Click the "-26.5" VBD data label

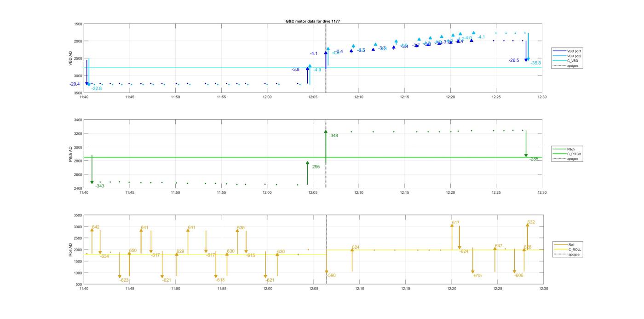point(514,60)
